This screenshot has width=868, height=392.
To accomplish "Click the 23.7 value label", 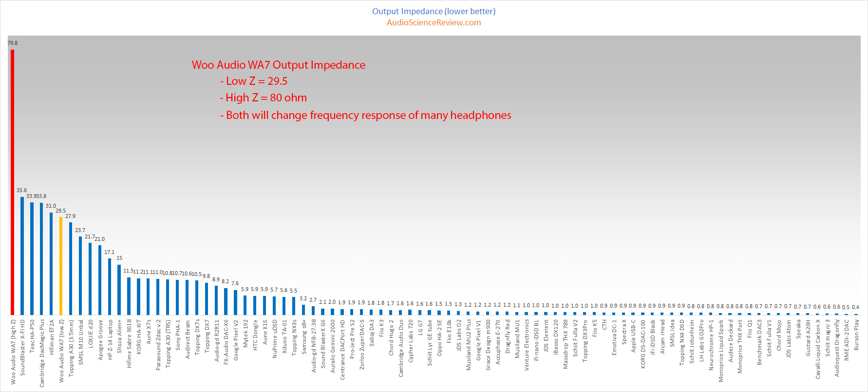I will click(x=80, y=230).
